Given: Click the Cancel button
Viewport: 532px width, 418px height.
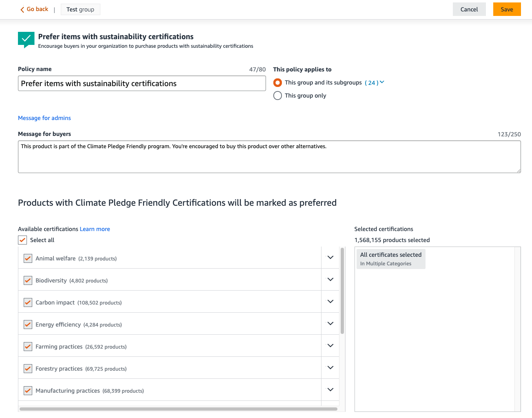Looking at the screenshot, I should pyautogui.click(x=469, y=9).
